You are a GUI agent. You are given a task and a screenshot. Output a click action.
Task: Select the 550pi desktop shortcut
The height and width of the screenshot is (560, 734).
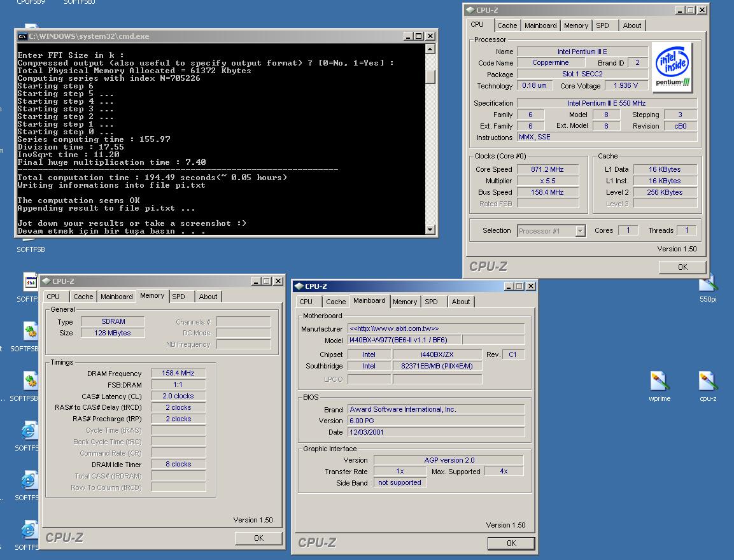(708, 289)
